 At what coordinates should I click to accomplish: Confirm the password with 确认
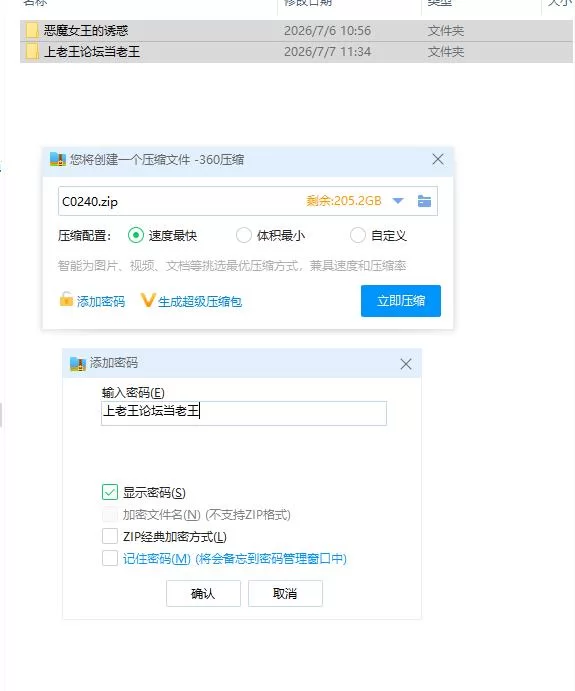click(203, 593)
